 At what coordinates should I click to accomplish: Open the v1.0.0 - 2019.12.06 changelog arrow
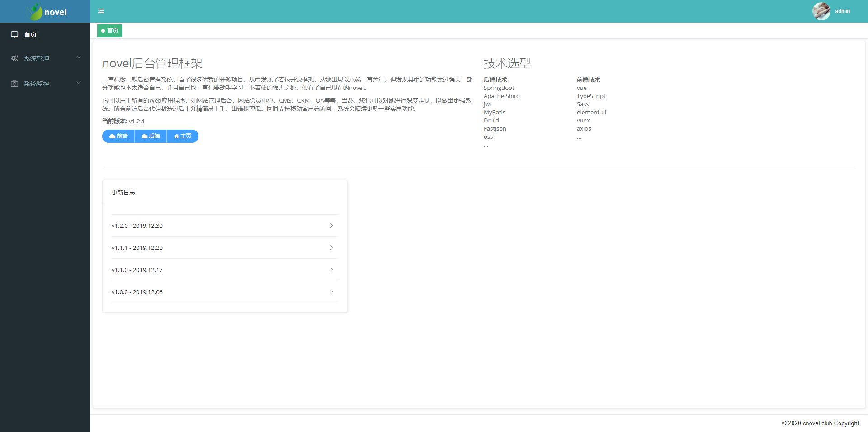(x=331, y=292)
